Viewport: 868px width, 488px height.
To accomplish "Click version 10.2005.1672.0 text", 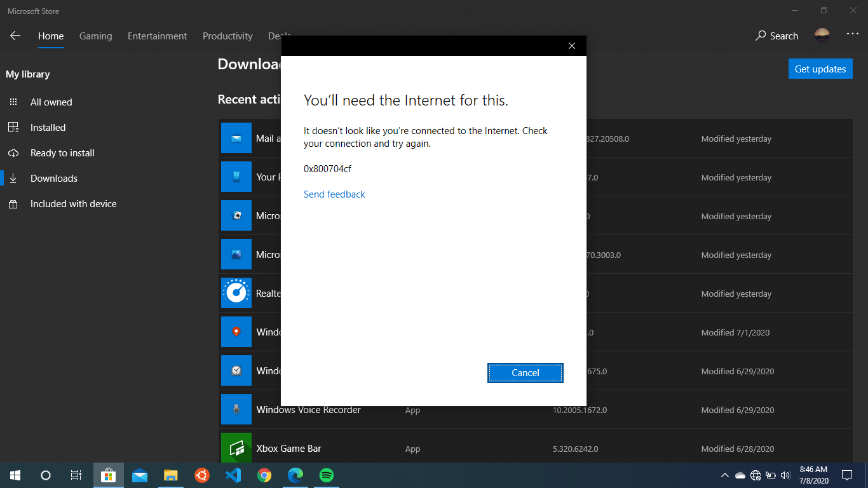I will (580, 410).
